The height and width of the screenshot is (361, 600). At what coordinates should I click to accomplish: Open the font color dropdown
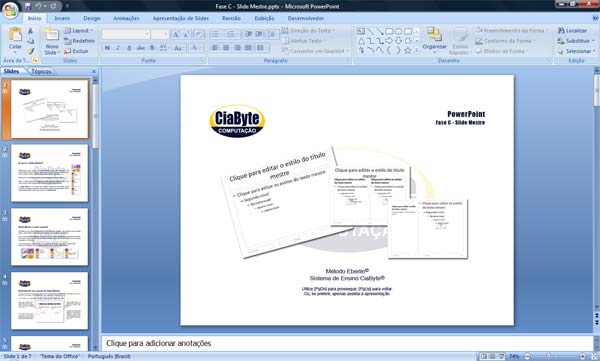click(x=196, y=48)
